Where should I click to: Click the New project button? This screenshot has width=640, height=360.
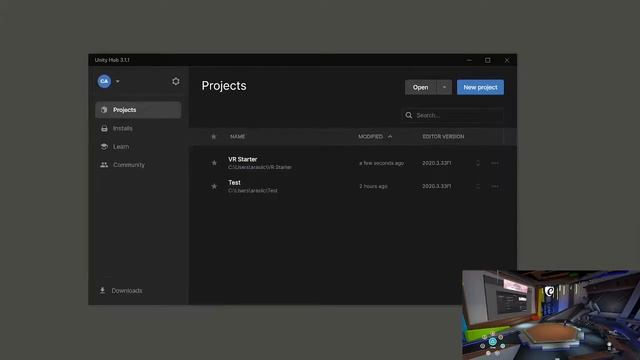pos(480,87)
